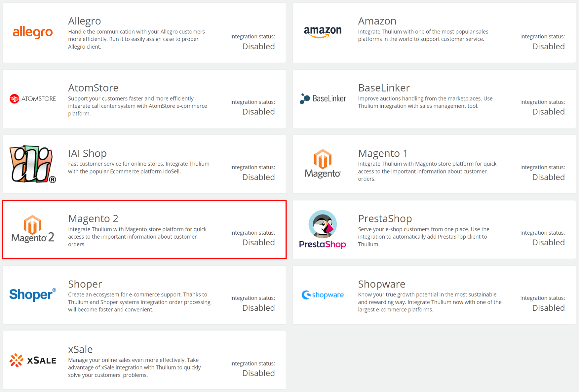579x392 pixels.
Task: Open the BaseLinker title heading
Action: click(384, 88)
